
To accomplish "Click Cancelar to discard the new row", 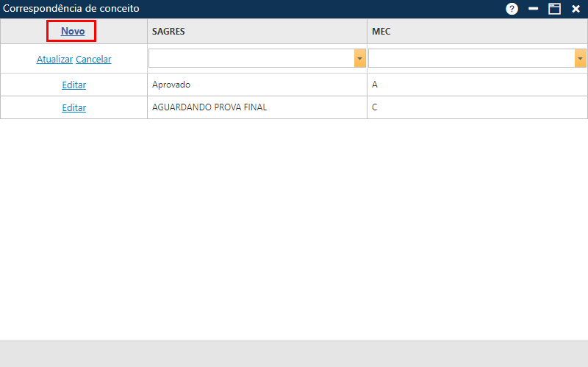I will click(93, 59).
